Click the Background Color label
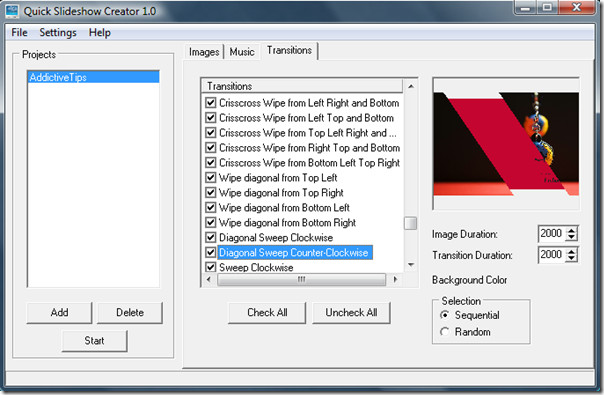This screenshot has width=604, height=395. pyautogui.click(x=469, y=280)
